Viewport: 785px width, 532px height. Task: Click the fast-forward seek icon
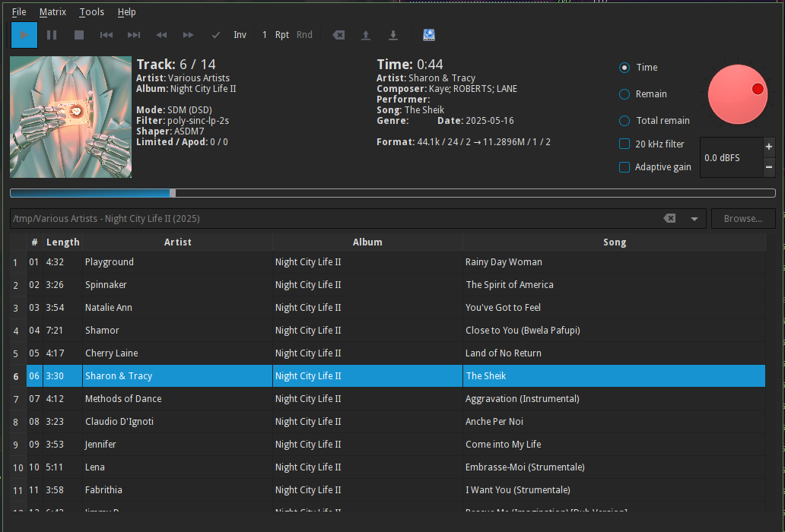[x=189, y=35]
